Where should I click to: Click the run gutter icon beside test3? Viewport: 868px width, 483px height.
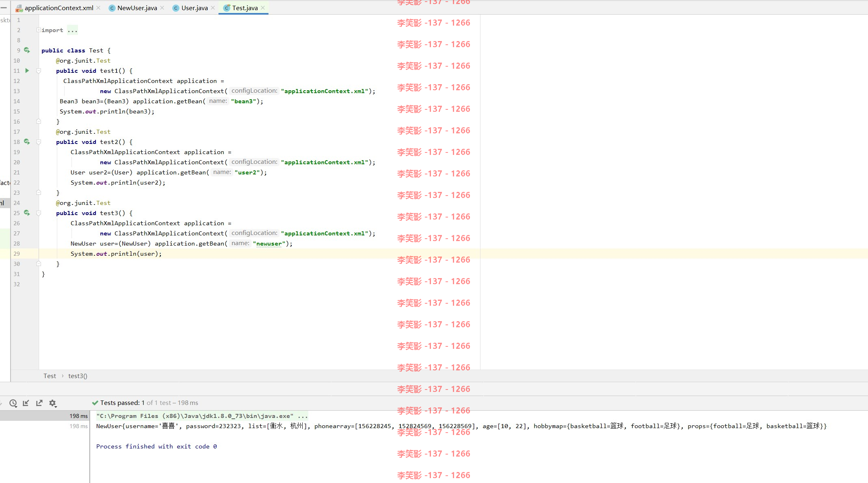(27, 213)
